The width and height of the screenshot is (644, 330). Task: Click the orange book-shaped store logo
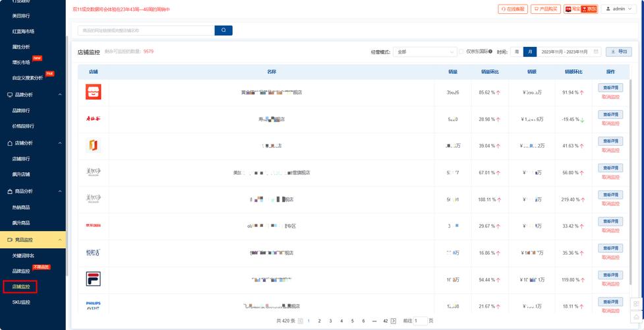coord(93,145)
